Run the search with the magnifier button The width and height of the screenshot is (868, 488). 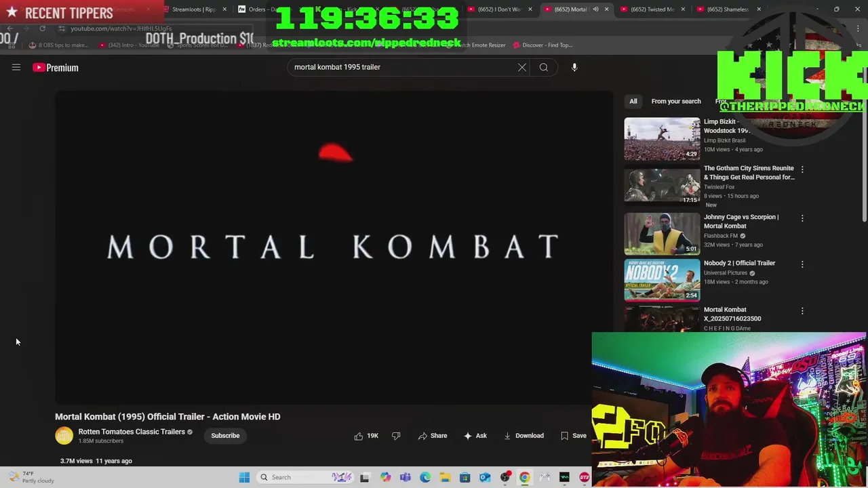[x=544, y=67]
